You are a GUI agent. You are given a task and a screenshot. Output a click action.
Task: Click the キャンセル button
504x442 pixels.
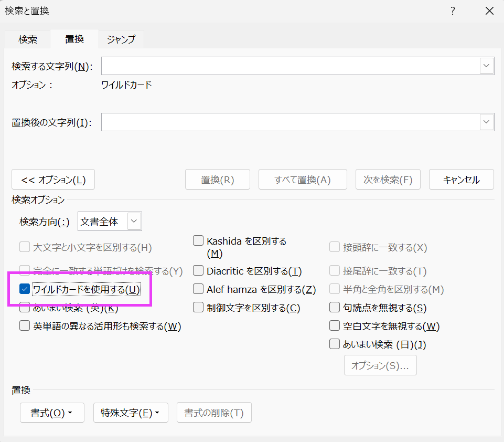click(461, 180)
